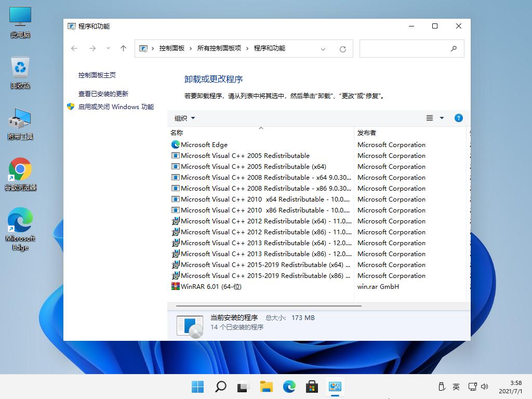This screenshot has height=399, width=532.
Task: Open recent locations chevron beside forward arrow
Action: tap(108, 48)
